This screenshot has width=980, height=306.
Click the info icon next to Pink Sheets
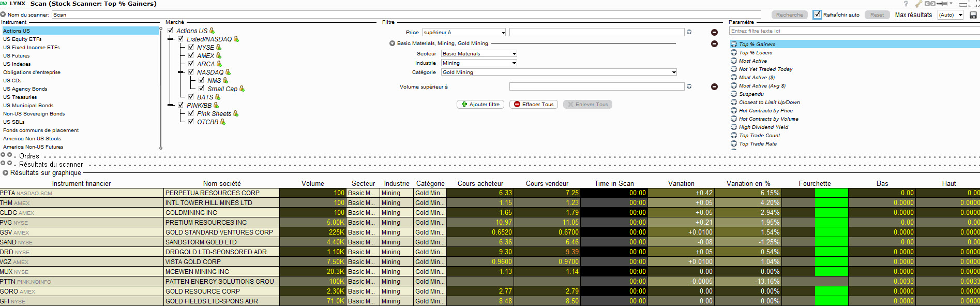236,113
